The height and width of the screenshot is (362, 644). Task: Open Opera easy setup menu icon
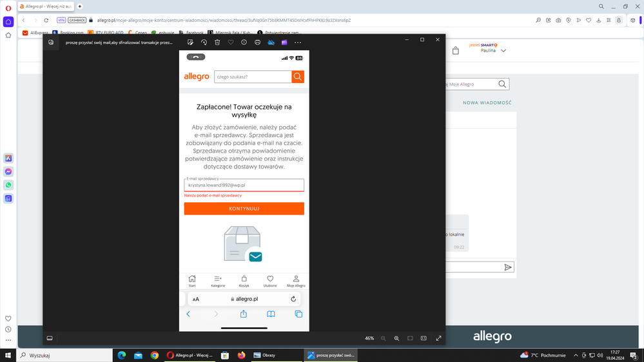pyautogui.click(x=609, y=20)
